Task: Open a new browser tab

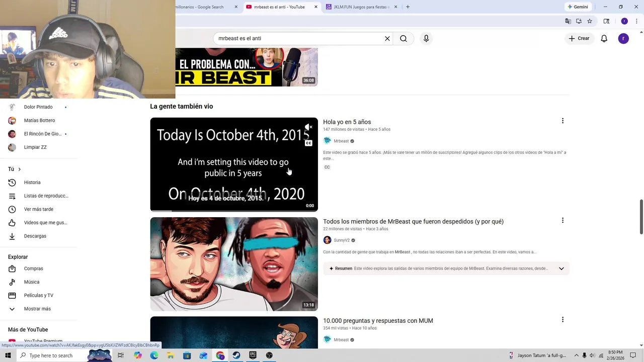Action: coord(408,7)
